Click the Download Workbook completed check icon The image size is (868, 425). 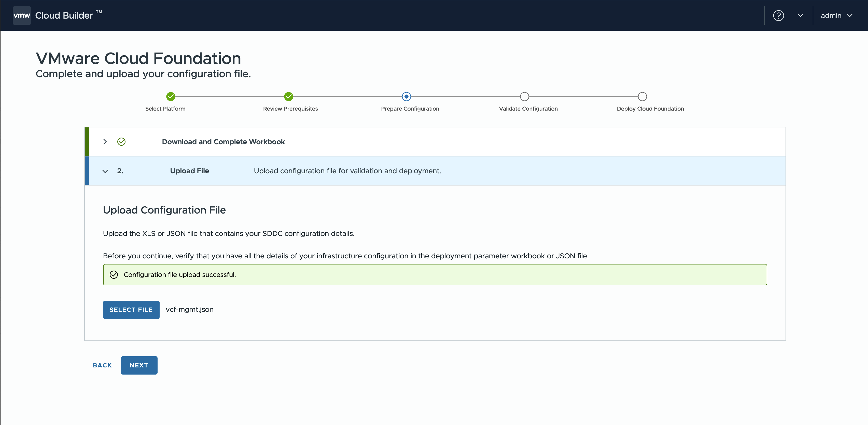click(x=121, y=142)
